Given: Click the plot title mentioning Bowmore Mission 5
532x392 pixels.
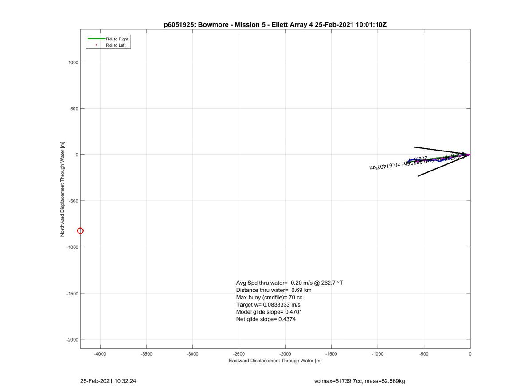Looking at the screenshot, I should (x=275, y=25).
